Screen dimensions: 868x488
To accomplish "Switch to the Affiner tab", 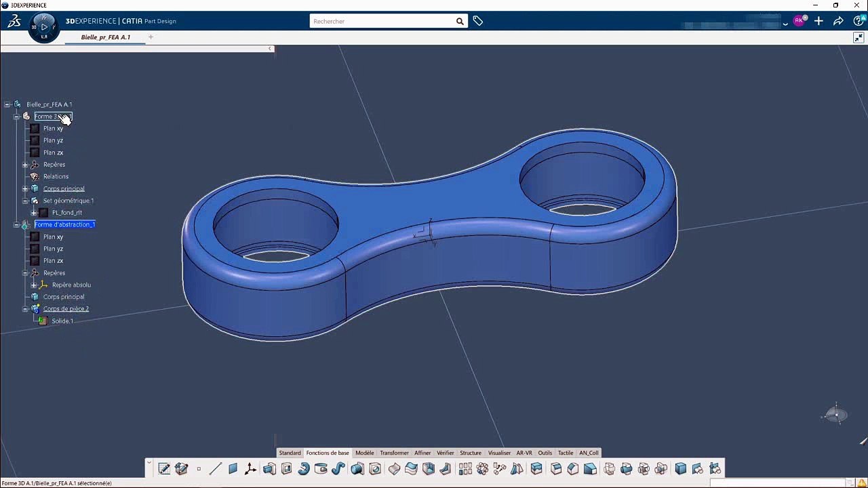I will [422, 453].
